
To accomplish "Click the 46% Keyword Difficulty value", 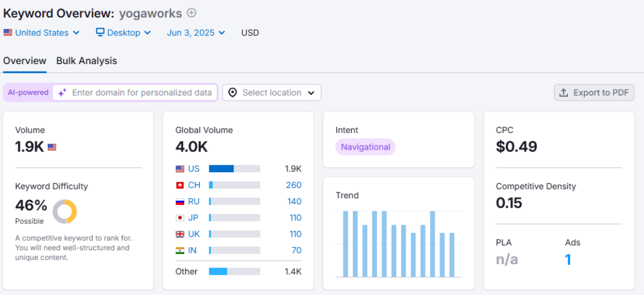I will [x=31, y=206].
